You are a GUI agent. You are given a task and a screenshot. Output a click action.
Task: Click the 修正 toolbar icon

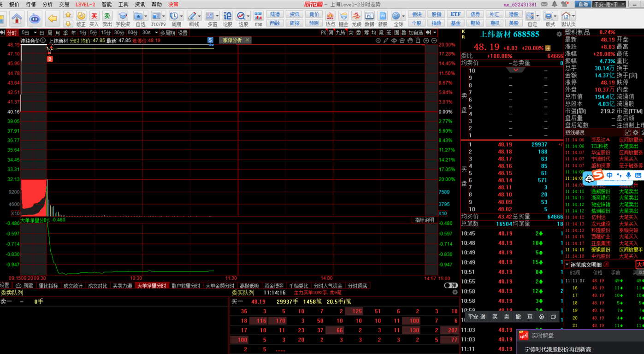click(81, 18)
